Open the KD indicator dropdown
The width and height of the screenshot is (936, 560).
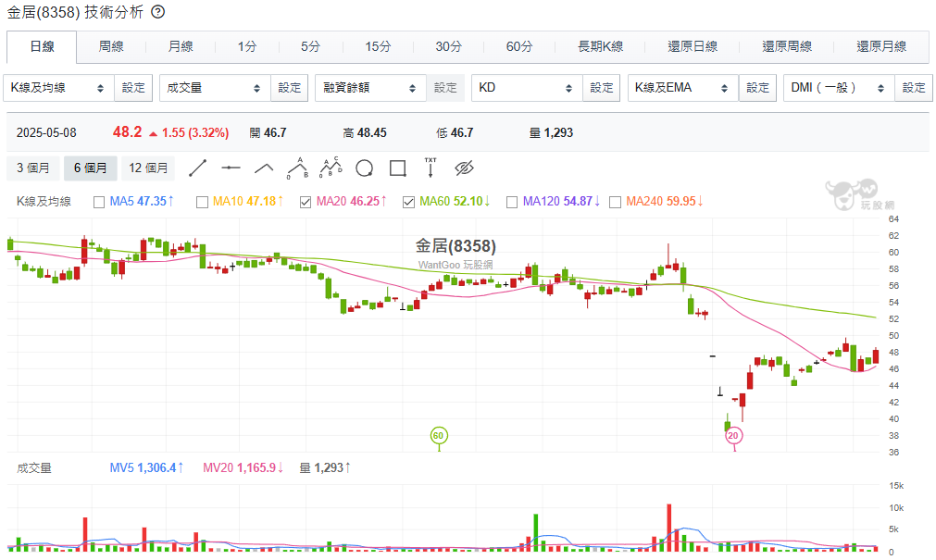(526, 88)
